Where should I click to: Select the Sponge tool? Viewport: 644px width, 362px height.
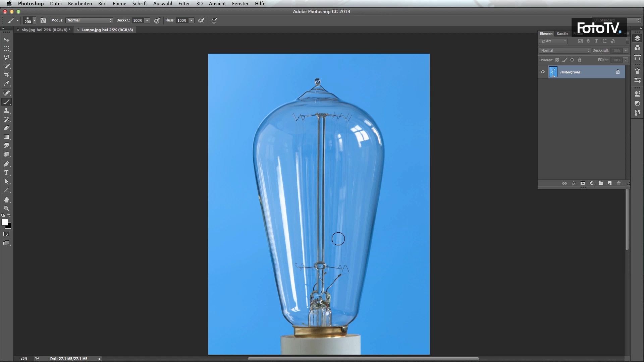[6, 155]
